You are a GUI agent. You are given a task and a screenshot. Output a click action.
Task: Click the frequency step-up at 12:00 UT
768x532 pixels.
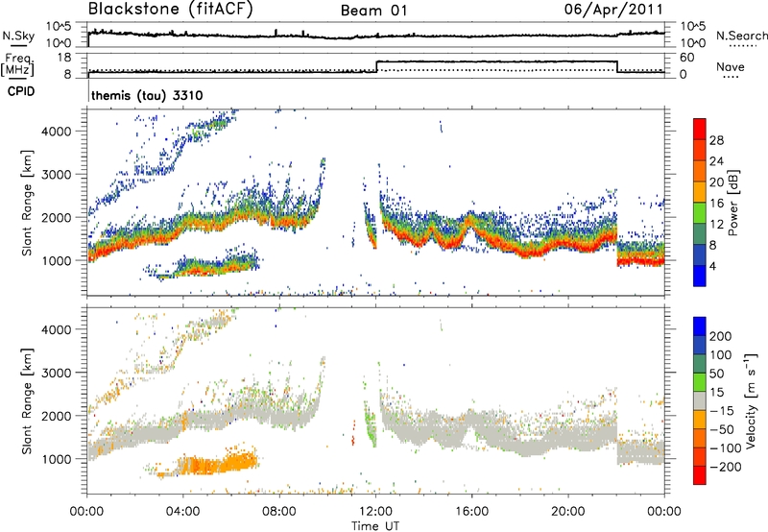pyautogui.click(x=376, y=66)
